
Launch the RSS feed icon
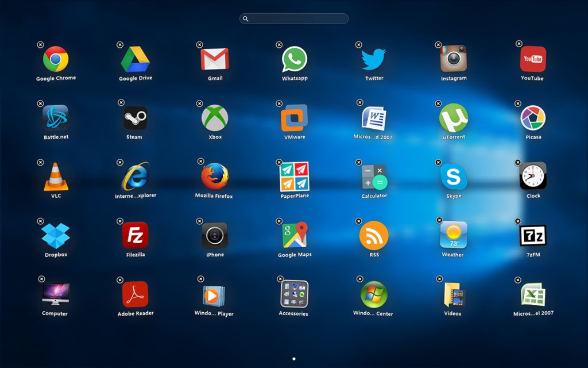click(x=374, y=235)
